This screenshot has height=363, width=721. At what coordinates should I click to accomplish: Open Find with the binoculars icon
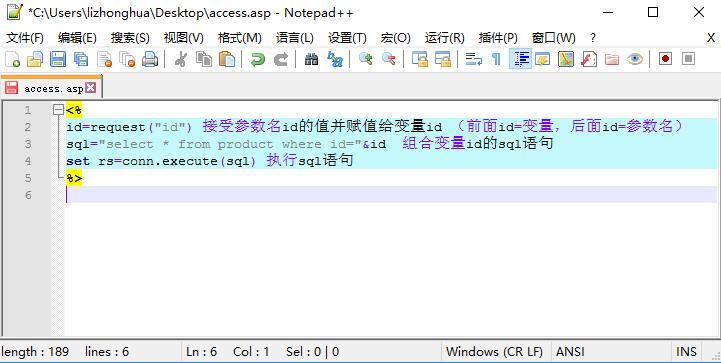coord(311,59)
